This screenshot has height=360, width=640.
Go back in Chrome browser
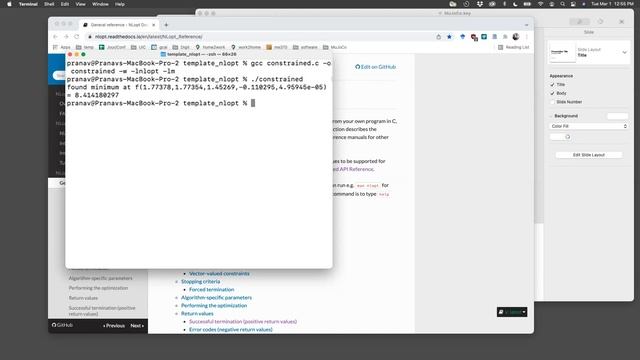tap(56, 37)
